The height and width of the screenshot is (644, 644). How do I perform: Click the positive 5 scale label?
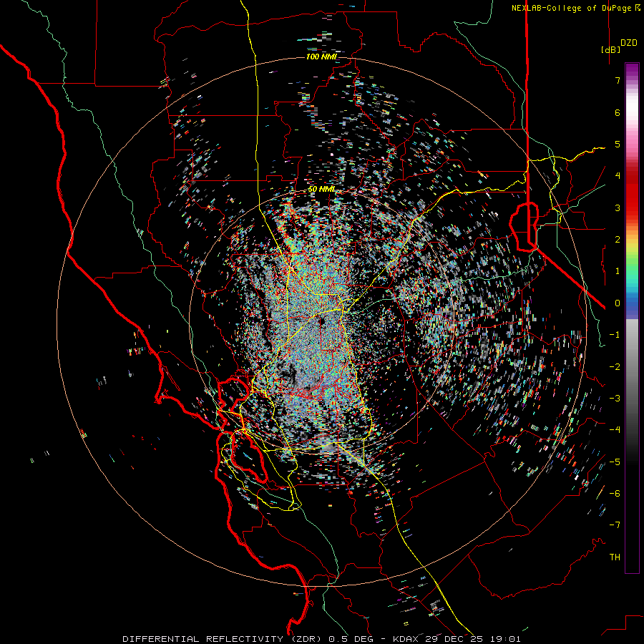pos(618,144)
